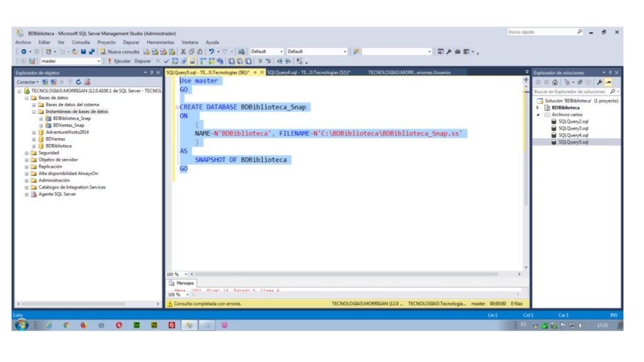Screen dimensions: 644x362
Task: Switch to the TECNOLOGIAS\MORR...ersonas.Usuarios tab
Action: 409,73
